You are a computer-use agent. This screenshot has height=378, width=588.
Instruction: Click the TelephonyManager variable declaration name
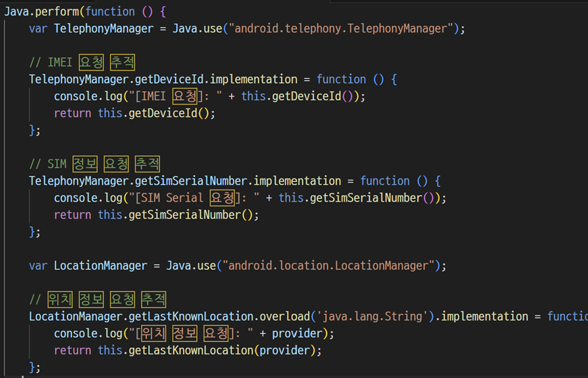(x=103, y=29)
